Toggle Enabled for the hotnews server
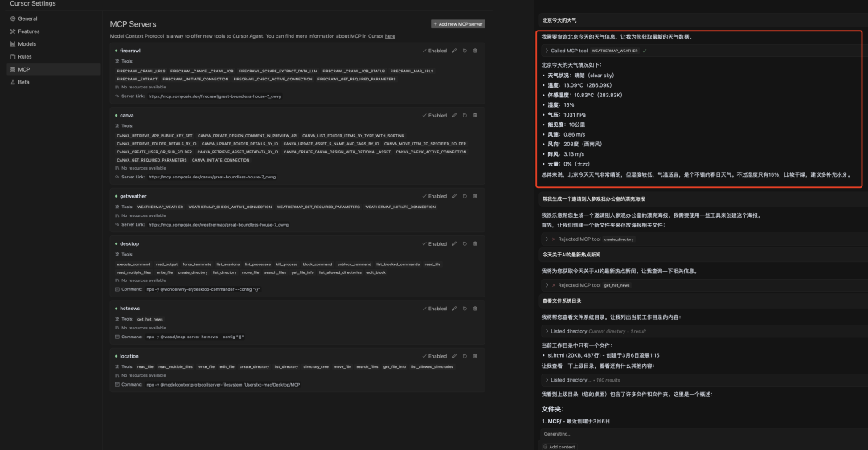Viewport: 868px width, 450px height. pyautogui.click(x=434, y=309)
